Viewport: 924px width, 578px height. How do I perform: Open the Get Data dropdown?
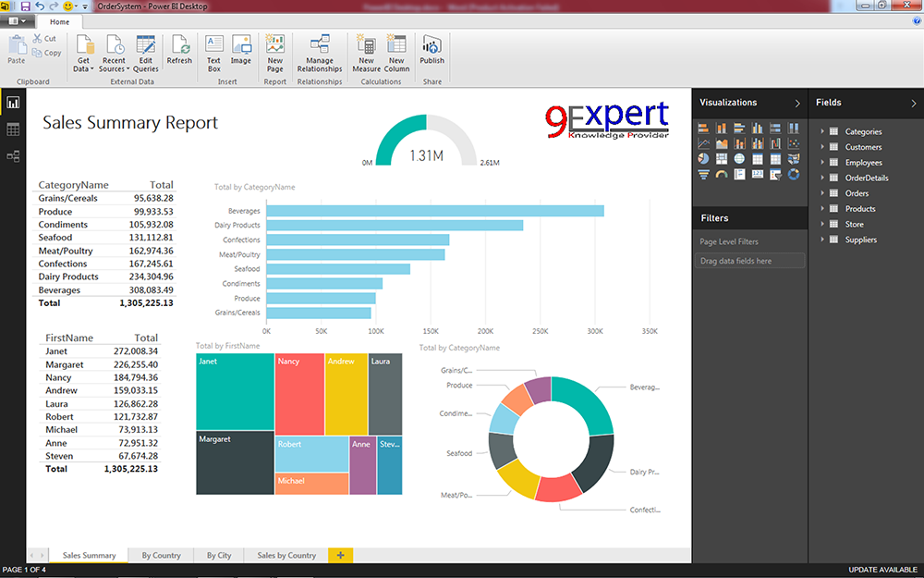pos(84,54)
